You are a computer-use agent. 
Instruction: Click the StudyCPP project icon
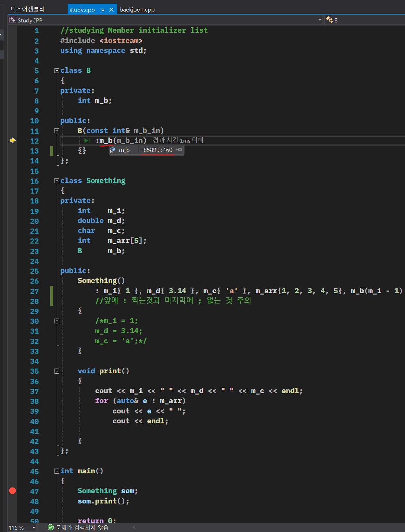pyautogui.click(x=13, y=20)
